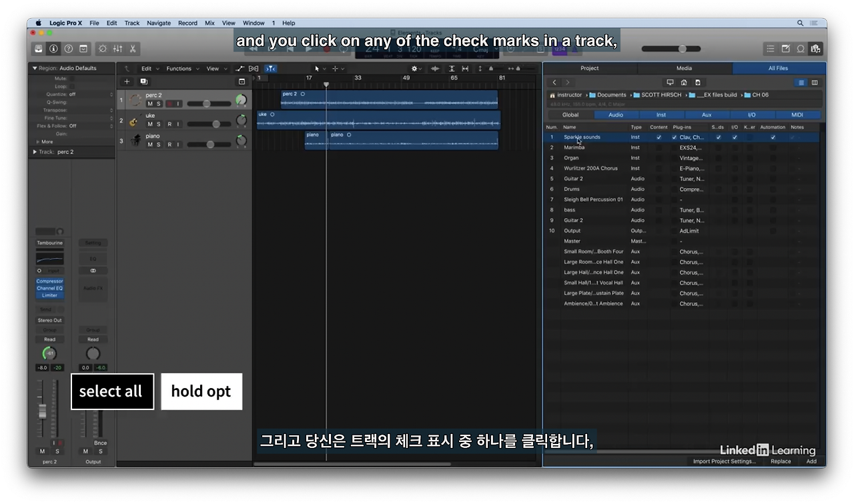Toggle Show Automation curve icon
This screenshot has height=504, width=854.
point(240,69)
